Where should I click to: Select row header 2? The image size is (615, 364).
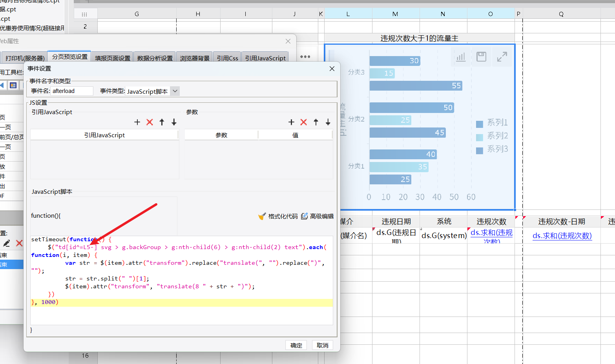(x=85, y=27)
